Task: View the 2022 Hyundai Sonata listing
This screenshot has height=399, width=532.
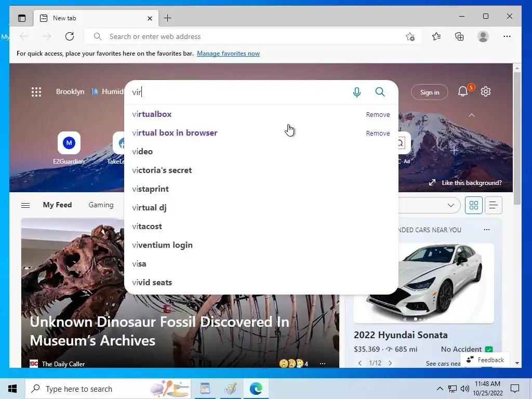Action: 401,335
